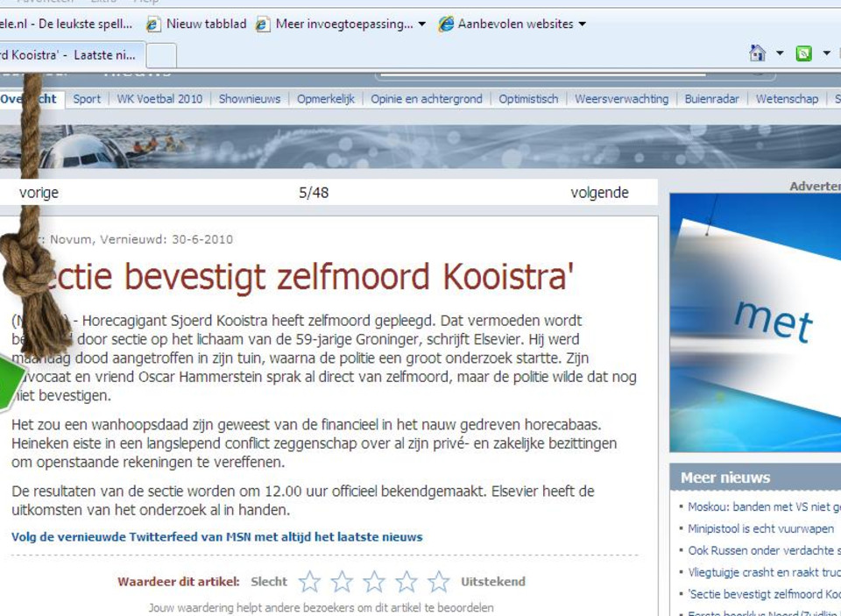Expand the Meer invoegtoepassingen dropdown arrow
The height and width of the screenshot is (616, 841).
pyautogui.click(x=421, y=25)
